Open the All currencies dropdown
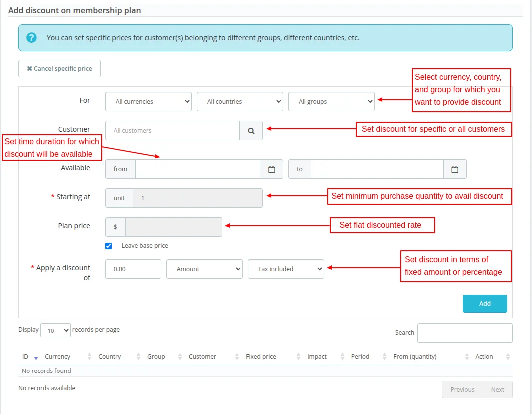The height and width of the screenshot is (414, 532). pos(149,102)
